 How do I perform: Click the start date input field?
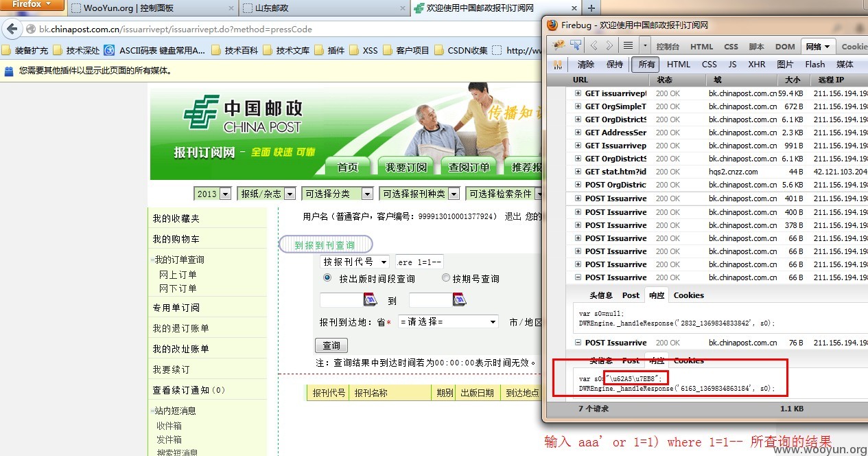[341, 300]
